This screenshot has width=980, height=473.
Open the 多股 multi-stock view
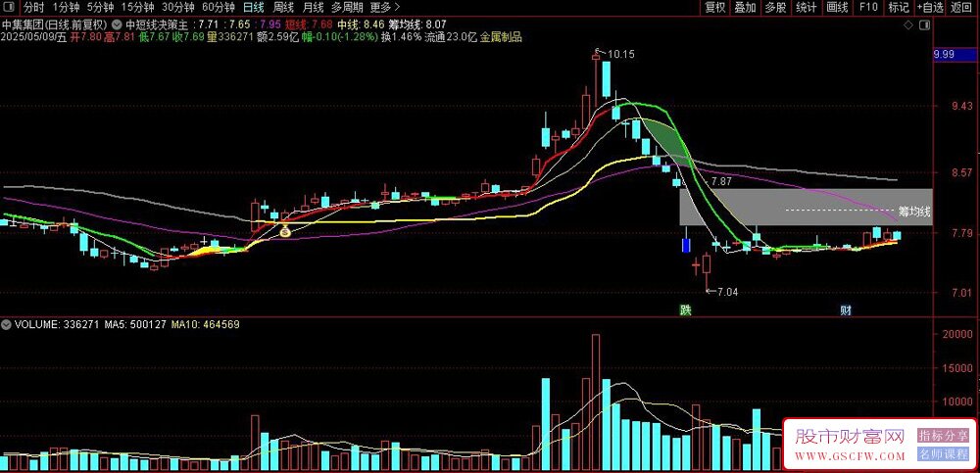[x=775, y=8]
